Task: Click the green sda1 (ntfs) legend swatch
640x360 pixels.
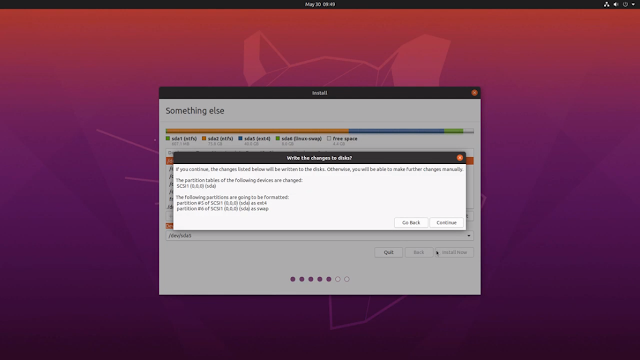Action: (x=168, y=138)
